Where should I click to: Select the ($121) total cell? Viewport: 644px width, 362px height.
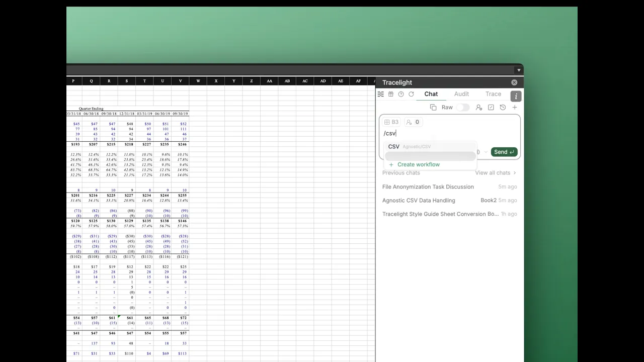180,257
